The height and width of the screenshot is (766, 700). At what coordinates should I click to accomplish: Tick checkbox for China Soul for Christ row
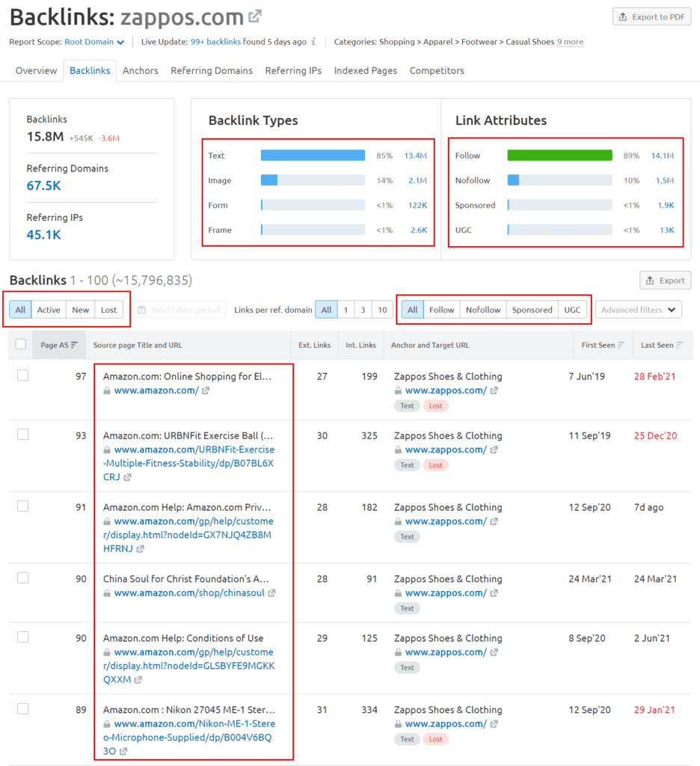[x=23, y=578]
